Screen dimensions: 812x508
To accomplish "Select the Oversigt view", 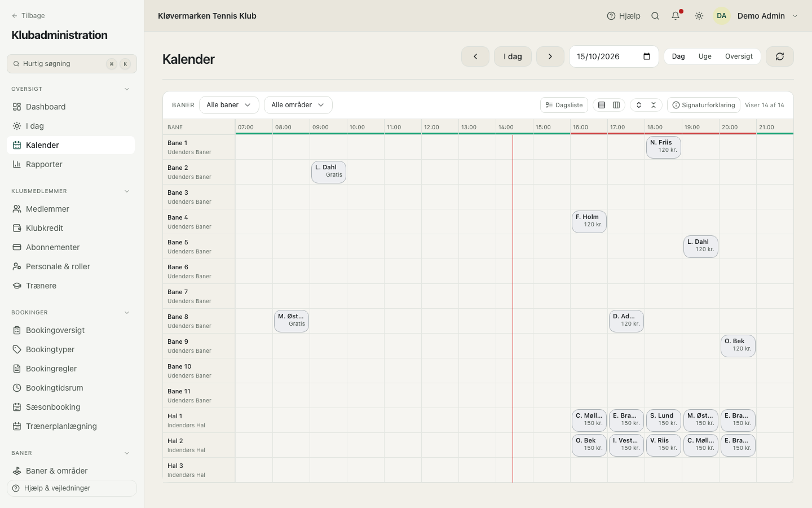I will (x=739, y=56).
